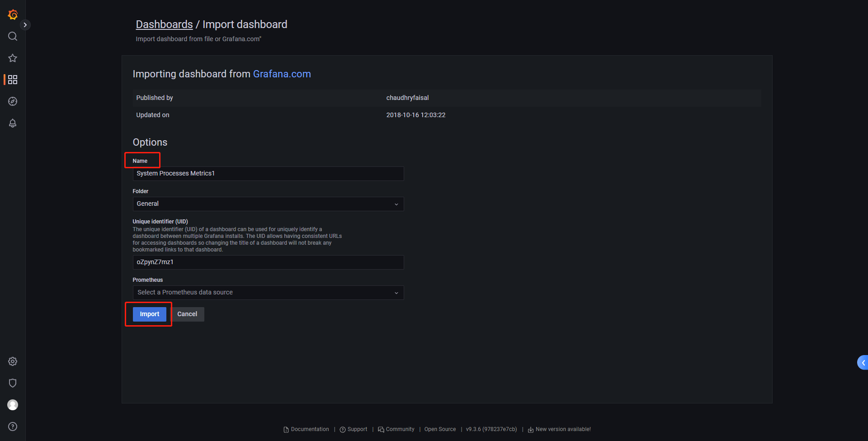Open the Open Source footer link

[440, 429]
